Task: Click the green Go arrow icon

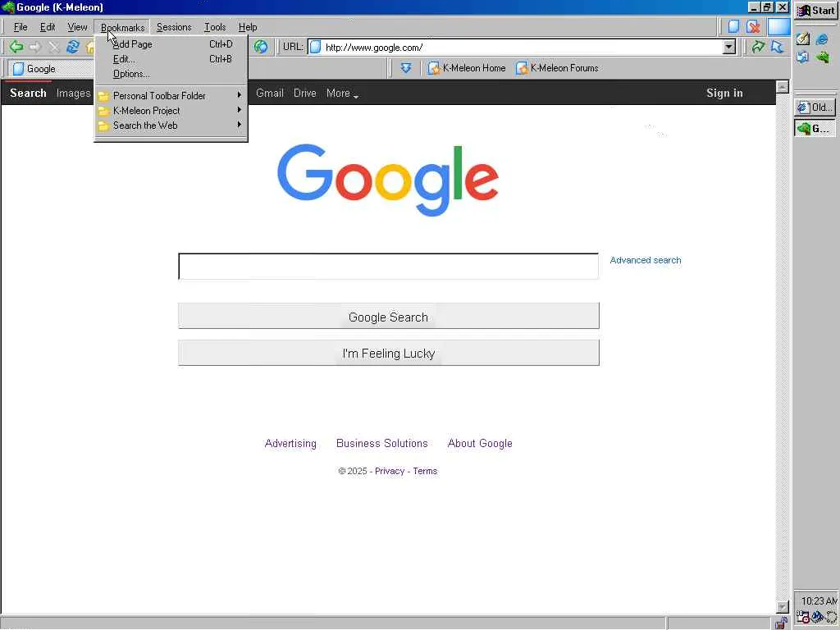Action: [757, 47]
